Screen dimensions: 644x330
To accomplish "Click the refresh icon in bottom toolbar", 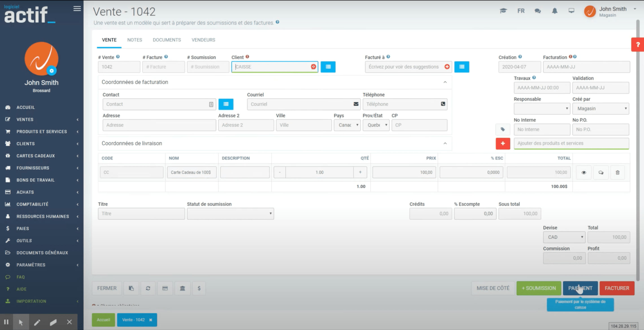I will (x=148, y=288).
